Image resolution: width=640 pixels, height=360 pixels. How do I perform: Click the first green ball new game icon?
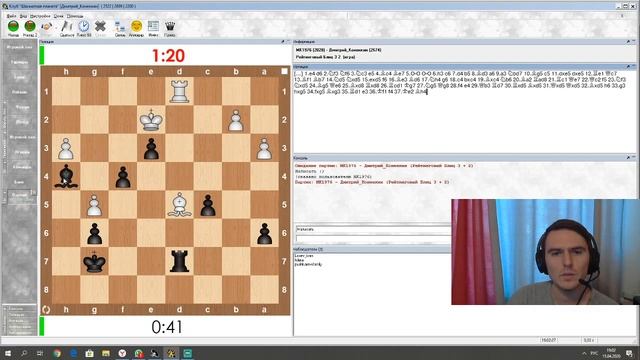click(13, 27)
